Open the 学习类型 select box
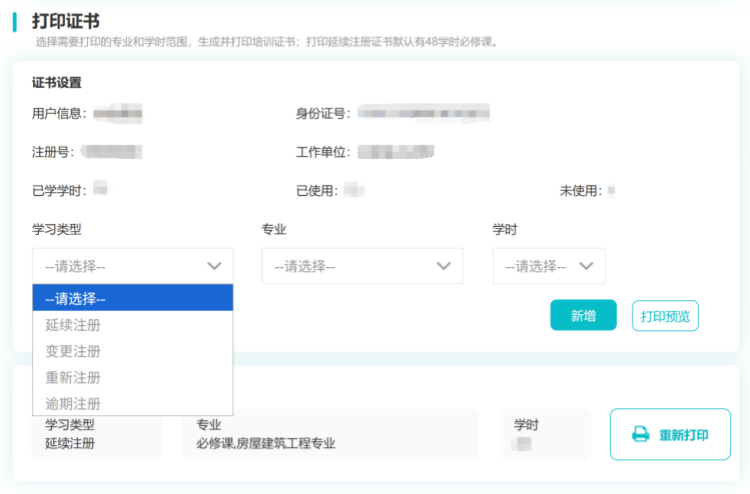The width and height of the screenshot is (750, 494). click(132, 266)
